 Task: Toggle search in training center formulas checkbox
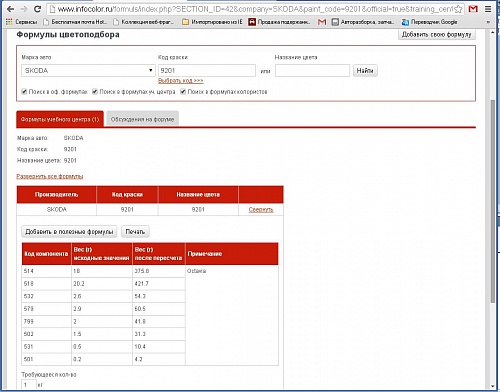95,91
